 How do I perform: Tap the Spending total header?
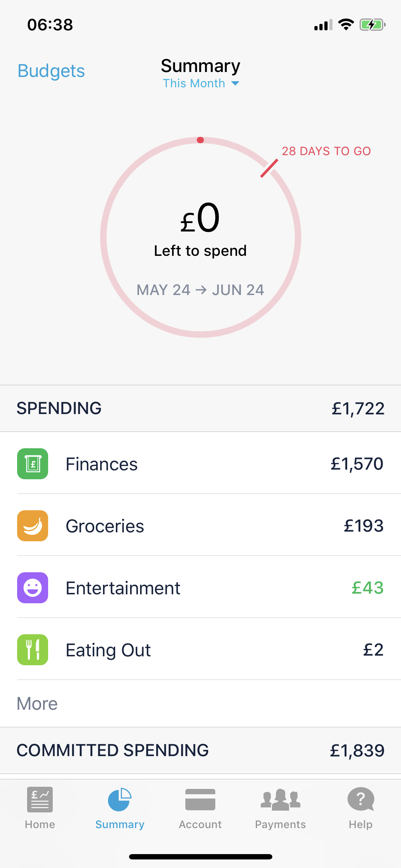point(200,408)
